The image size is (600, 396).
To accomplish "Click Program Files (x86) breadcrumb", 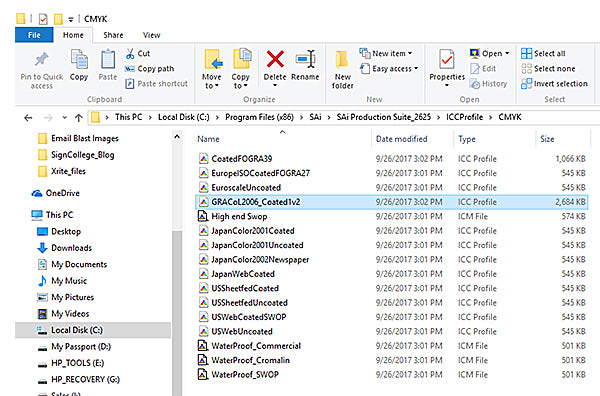I will 259,117.
